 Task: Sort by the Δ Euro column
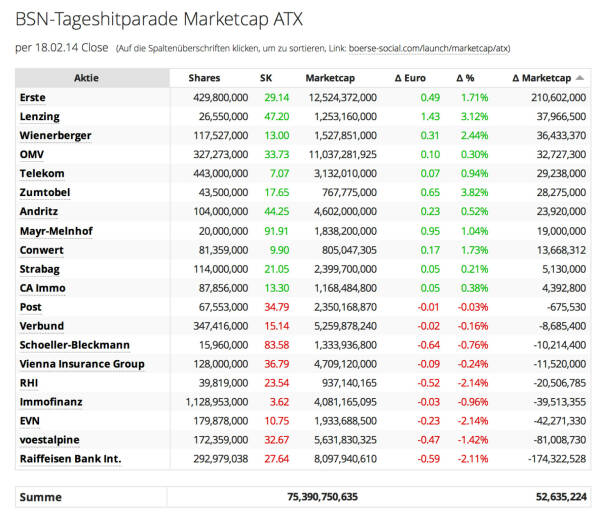(412, 78)
